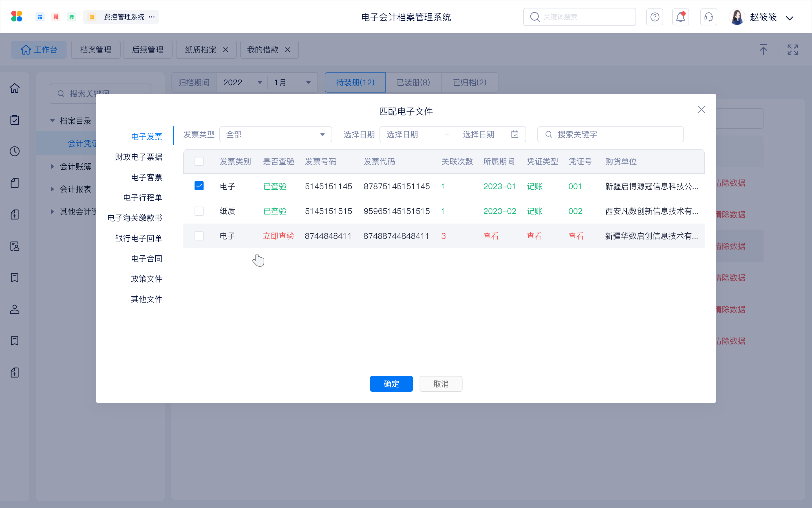Open the 1月 month dropdown
The width and height of the screenshot is (812, 508).
point(292,82)
